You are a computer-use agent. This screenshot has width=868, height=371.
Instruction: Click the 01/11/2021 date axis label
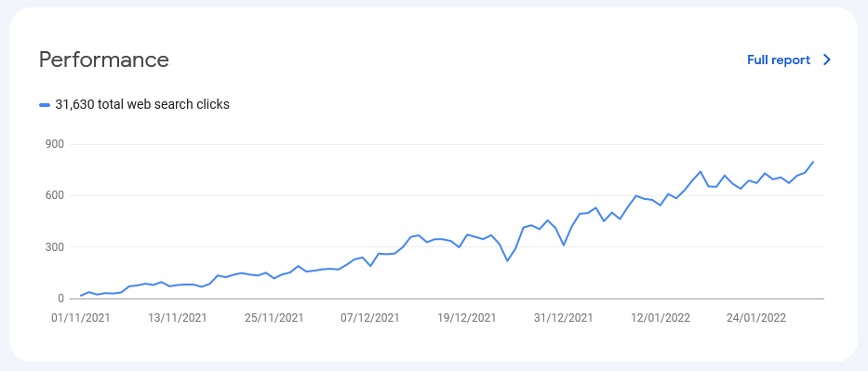coord(80,318)
